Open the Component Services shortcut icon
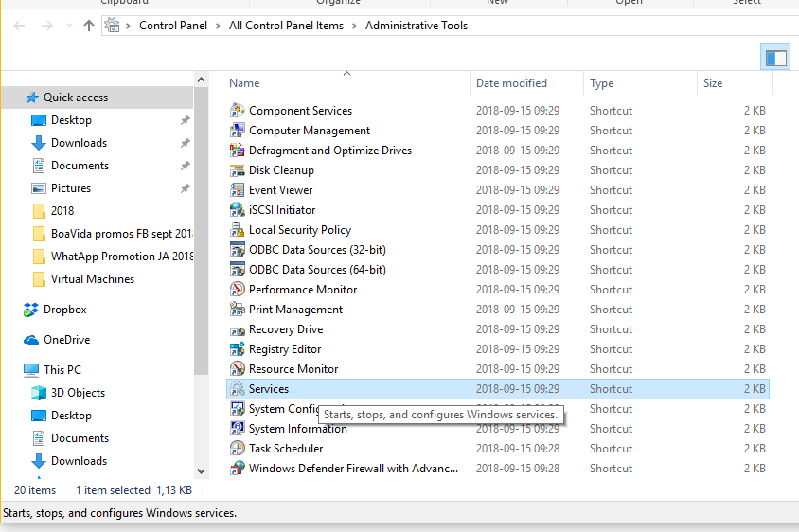799x532 pixels. coord(237,111)
